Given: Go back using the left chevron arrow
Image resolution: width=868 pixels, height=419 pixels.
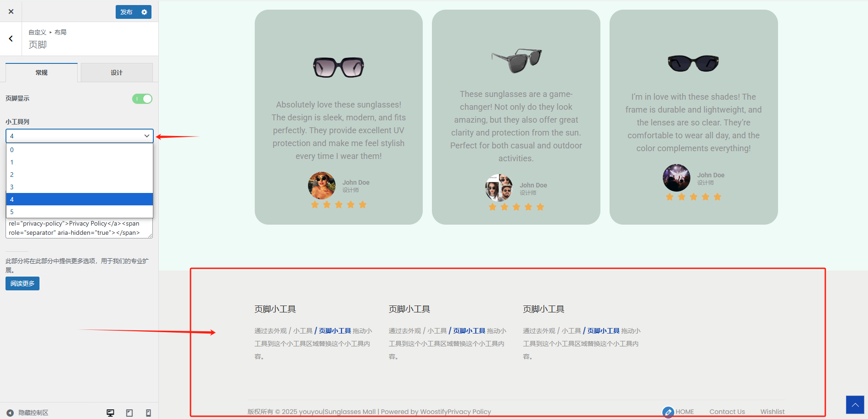Looking at the screenshot, I should coord(11,39).
